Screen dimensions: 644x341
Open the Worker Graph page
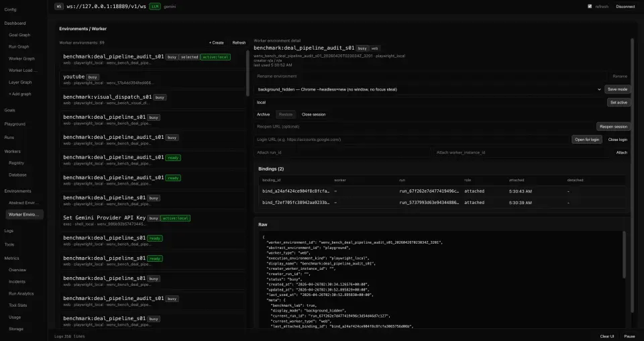[21, 59]
